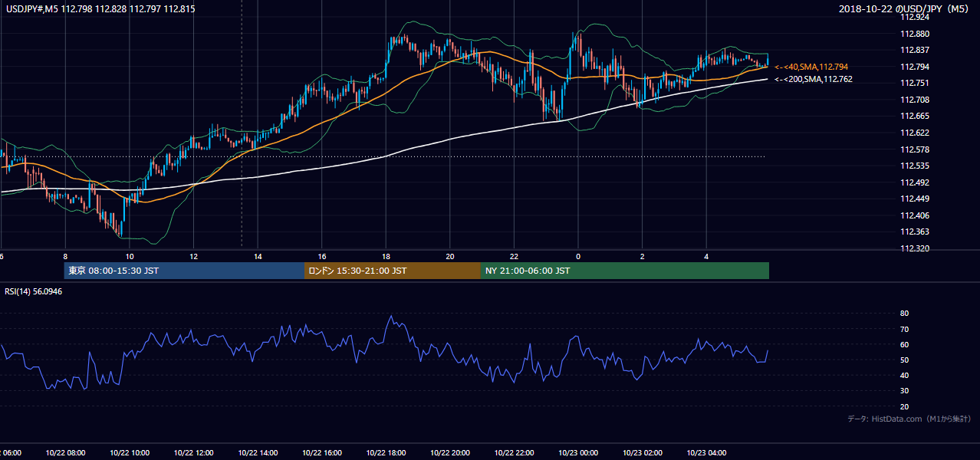This screenshot has width=980, height=460.
Task: Click the bottom time label 10/22 20:00
Action: [450, 453]
